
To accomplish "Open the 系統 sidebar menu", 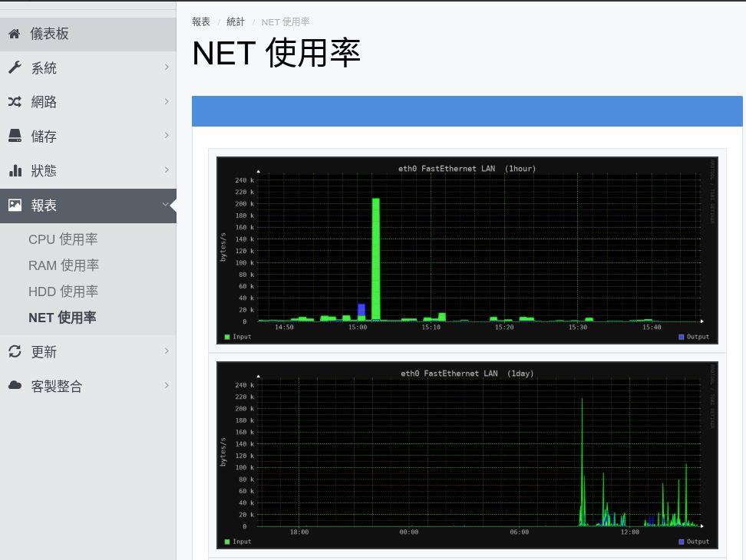I will [x=88, y=68].
